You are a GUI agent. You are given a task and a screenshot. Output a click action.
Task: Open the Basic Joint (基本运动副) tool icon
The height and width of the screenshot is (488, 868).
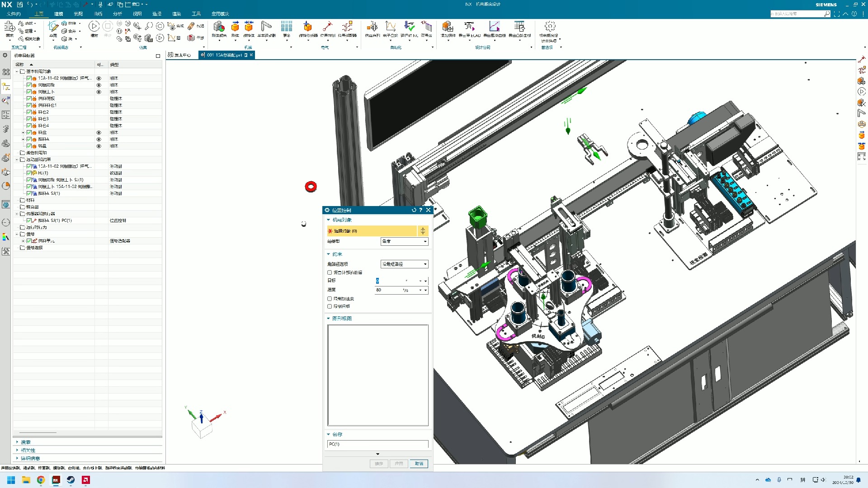click(x=266, y=27)
